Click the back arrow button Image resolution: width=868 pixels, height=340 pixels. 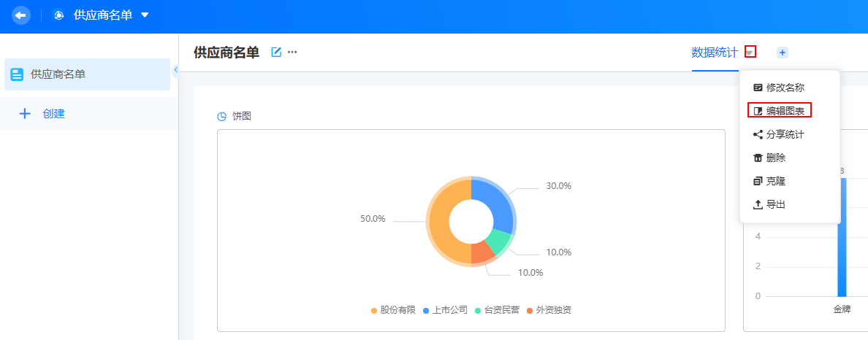point(21,15)
